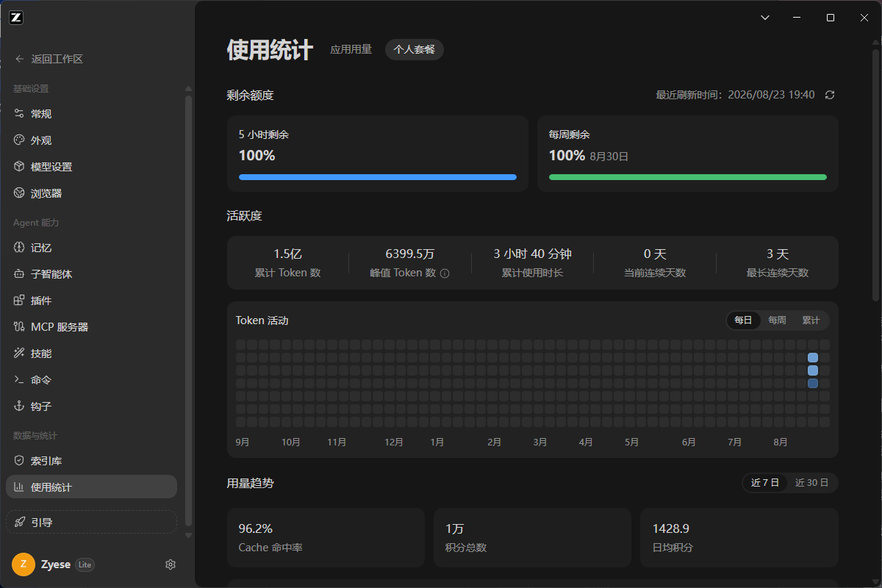Click the 子智能体 robot icon
The width and height of the screenshot is (882, 588).
[19, 274]
